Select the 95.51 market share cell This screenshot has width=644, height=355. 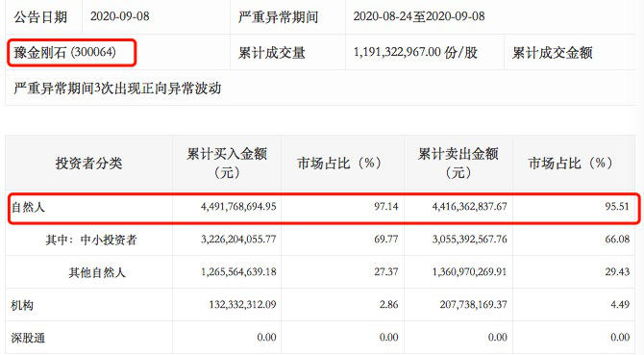617,206
